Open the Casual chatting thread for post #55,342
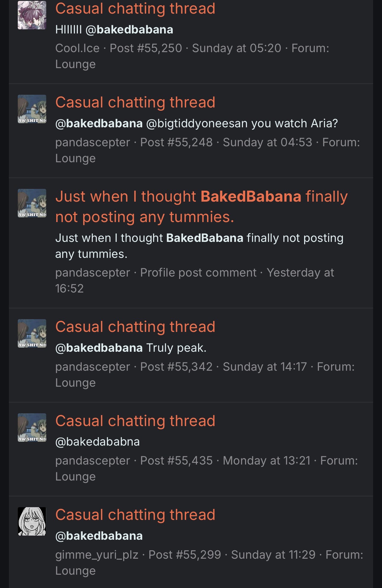 click(135, 327)
